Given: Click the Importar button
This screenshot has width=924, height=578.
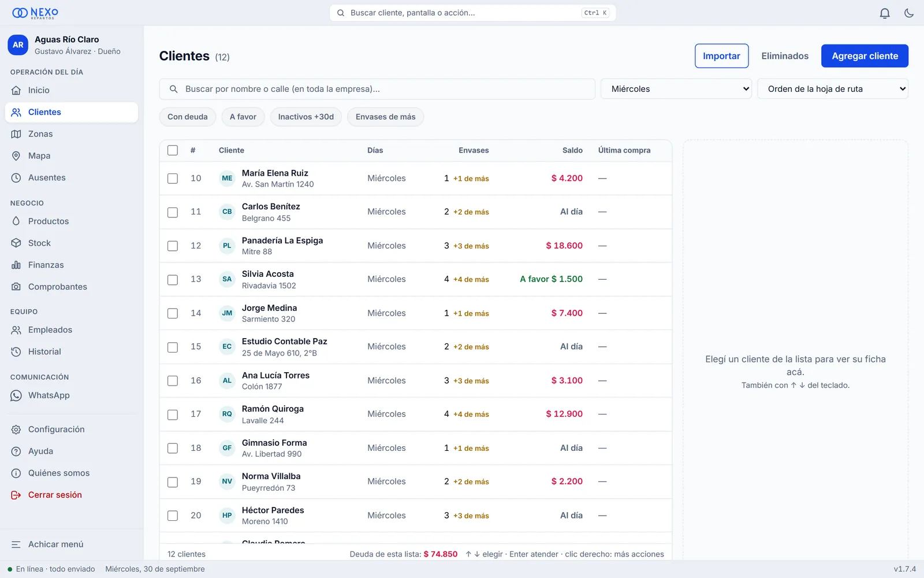Looking at the screenshot, I should (721, 56).
